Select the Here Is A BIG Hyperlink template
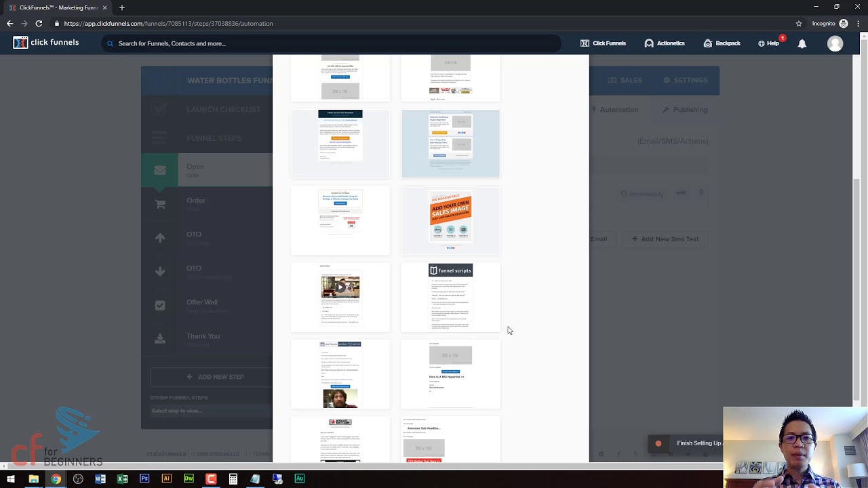Image resolution: width=868 pixels, height=488 pixels. tap(450, 374)
